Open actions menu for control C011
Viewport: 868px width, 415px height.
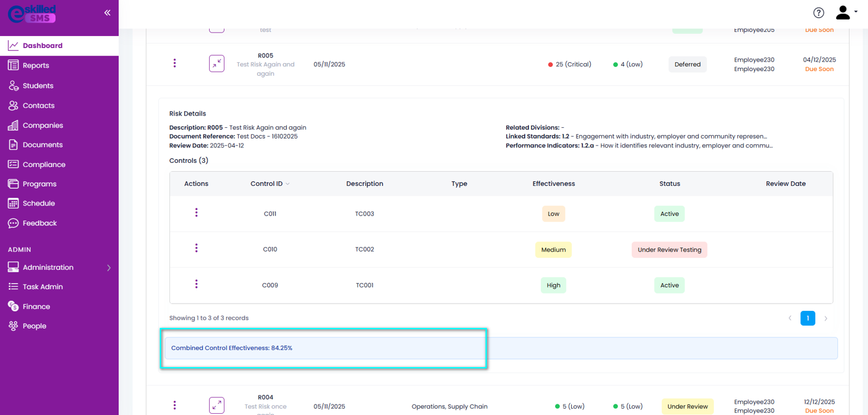click(196, 213)
